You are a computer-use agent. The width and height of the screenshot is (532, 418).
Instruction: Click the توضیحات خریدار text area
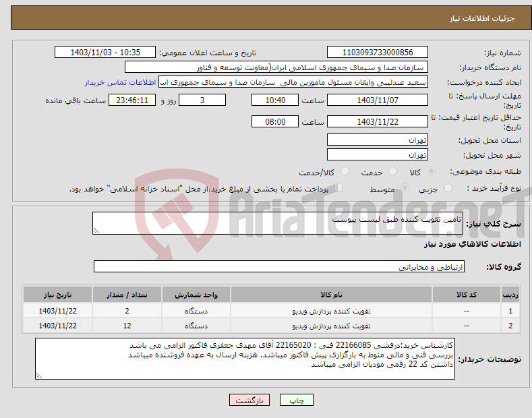click(245, 359)
